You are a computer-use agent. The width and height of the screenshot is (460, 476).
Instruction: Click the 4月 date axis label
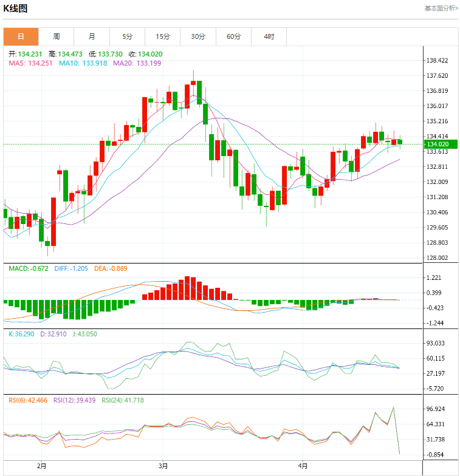303,466
